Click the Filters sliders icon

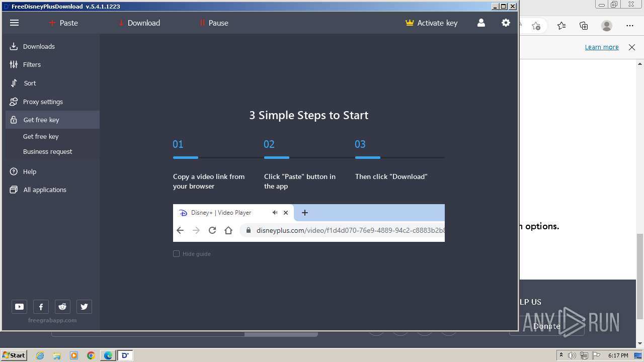[14, 64]
